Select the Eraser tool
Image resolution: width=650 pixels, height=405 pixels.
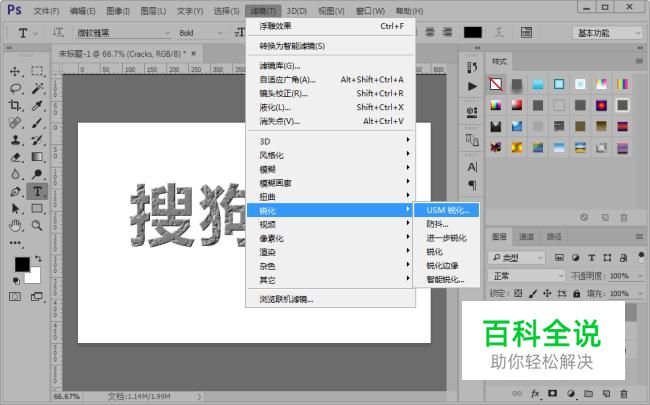15,157
